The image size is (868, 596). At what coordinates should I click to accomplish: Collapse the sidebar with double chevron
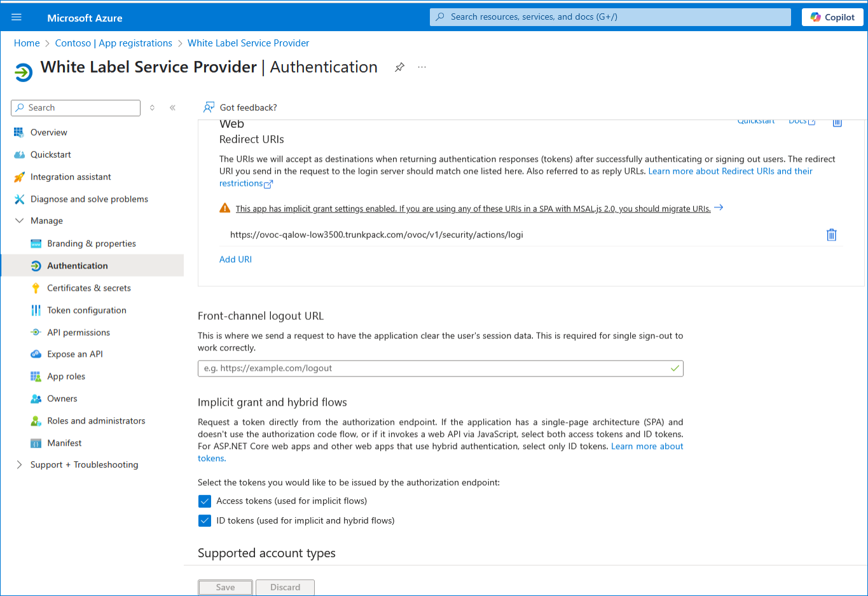[172, 108]
